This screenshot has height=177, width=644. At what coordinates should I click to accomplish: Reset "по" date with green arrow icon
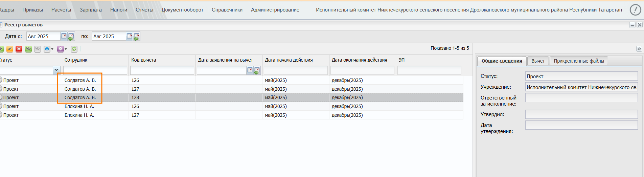point(137,37)
